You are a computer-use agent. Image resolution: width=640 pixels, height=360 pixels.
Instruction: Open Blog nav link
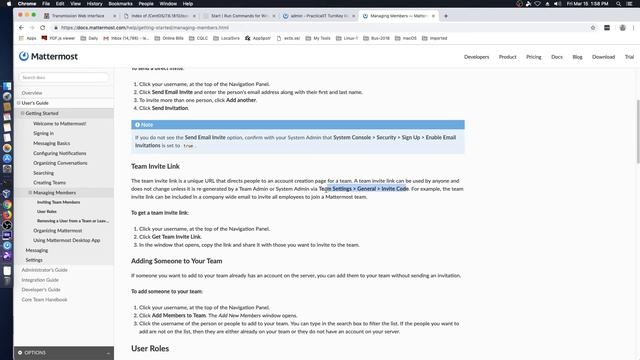pyautogui.click(x=577, y=57)
